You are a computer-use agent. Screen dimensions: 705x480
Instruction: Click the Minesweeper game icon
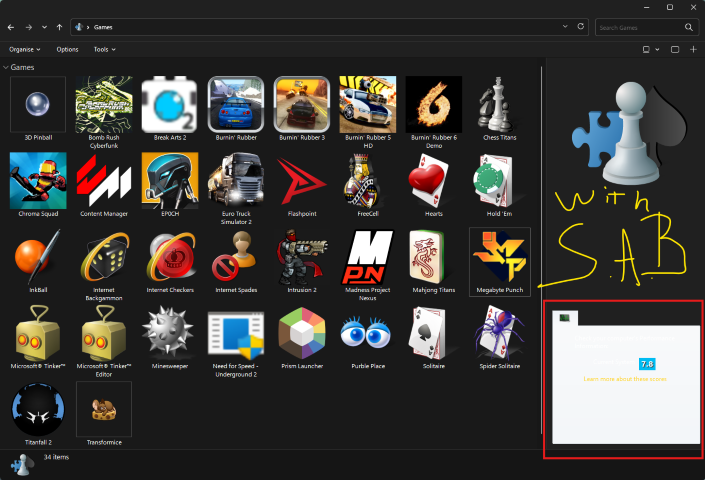[x=169, y=333]
